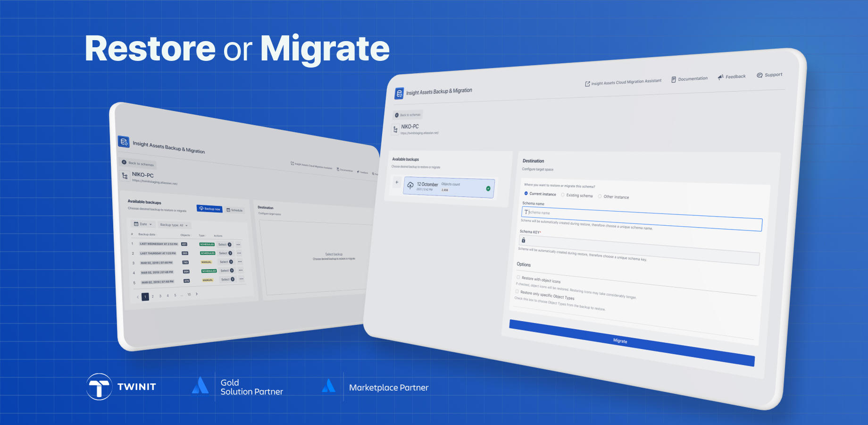Select the Last Wednesday at 2:53 PM backup
This screenshot has height=425, width=868.
point(225,245)
